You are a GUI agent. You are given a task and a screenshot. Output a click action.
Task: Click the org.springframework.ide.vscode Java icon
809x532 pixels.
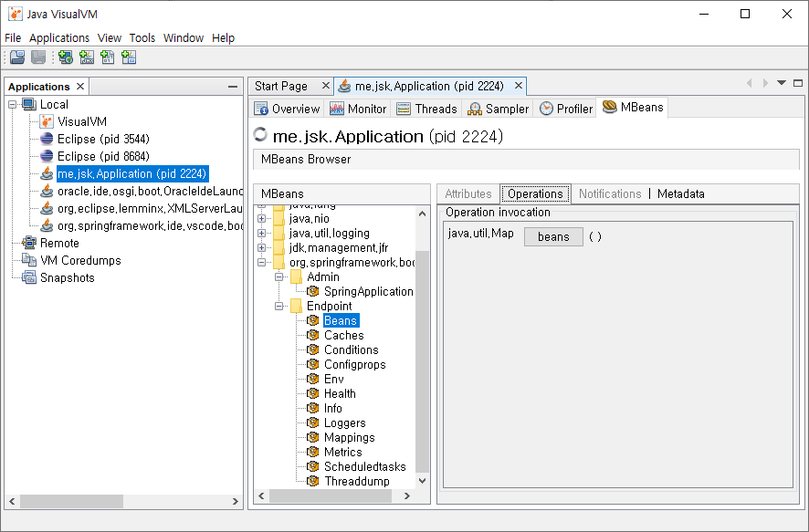coord(47,225)
